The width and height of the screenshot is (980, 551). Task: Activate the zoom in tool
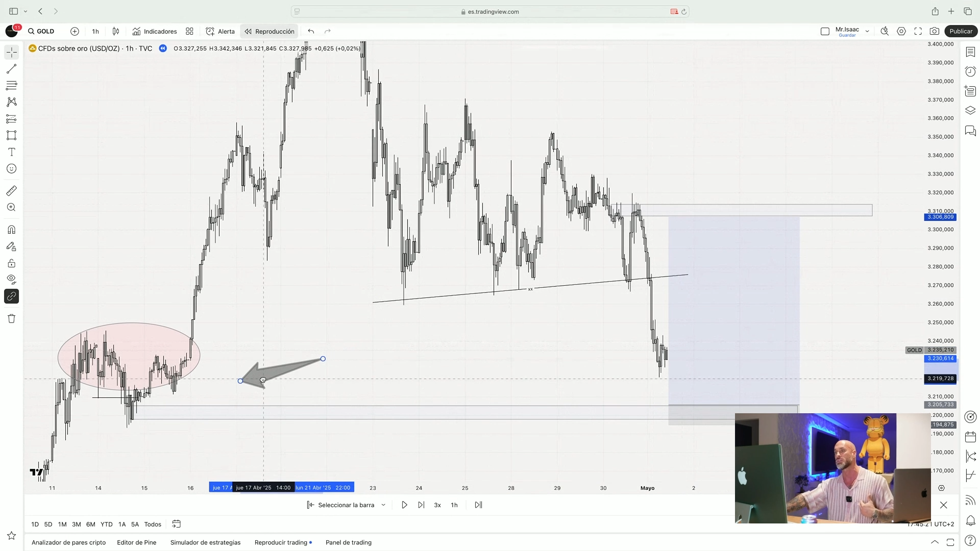coord(11,208)
